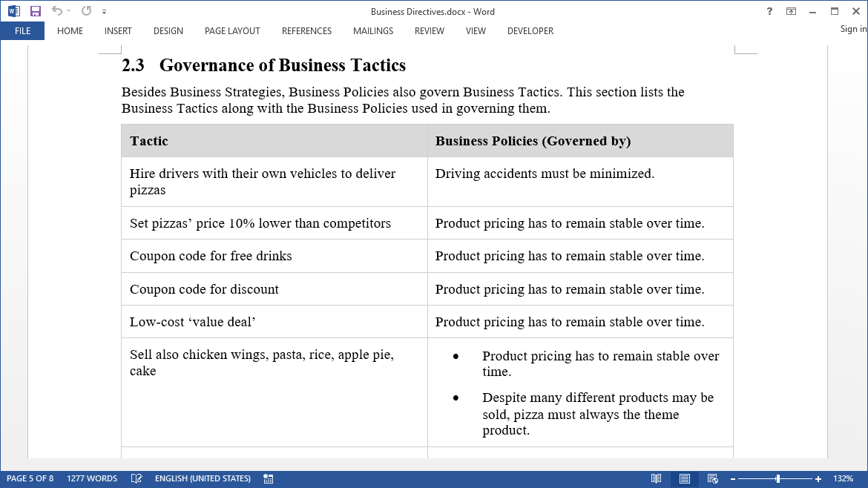Open zoom dialog via 132% level
Viewport: 868px width, 488px height.
(x=843, y=478)
